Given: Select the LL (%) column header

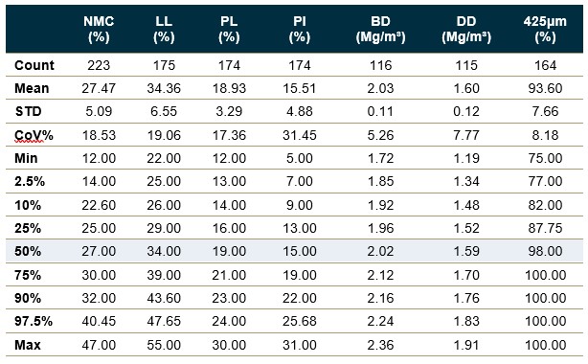Looking at the screenshot, I should [164, 29].
